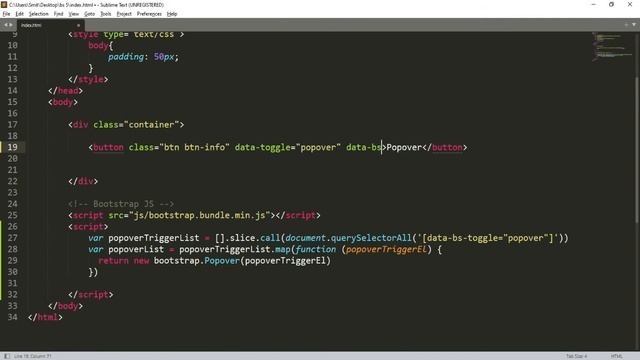The image size is (640, 360).
Task: Open the Selection menu
Action: point(38,14)
